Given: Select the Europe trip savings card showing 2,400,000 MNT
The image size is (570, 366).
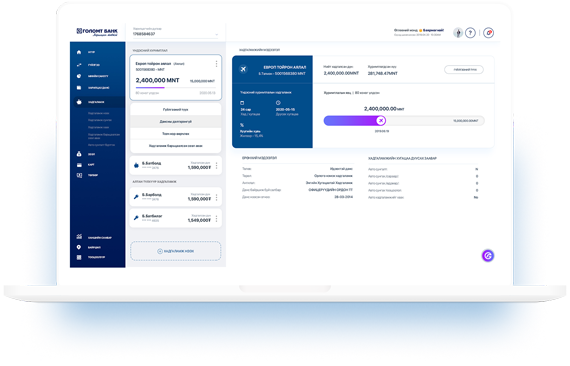Looking at the screenshot, I should click(x=176, y=77).
